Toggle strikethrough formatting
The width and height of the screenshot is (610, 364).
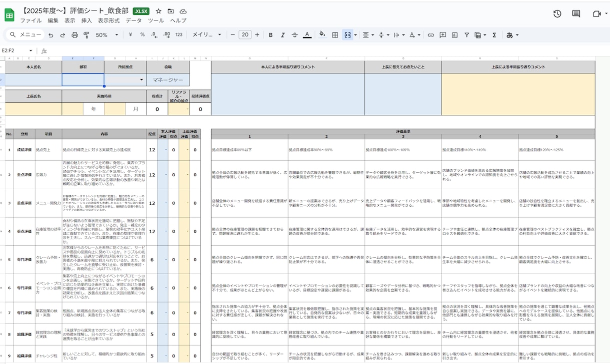[295, 35]
